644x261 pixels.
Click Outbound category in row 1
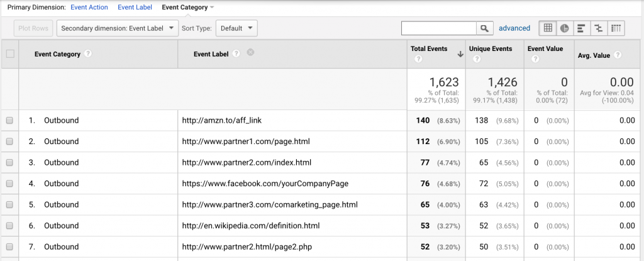(x=61, y=120)
